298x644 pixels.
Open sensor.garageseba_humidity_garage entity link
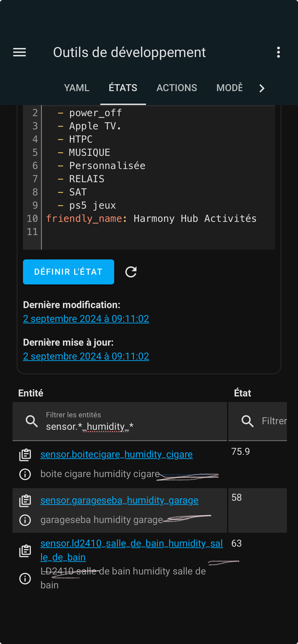point(119,500)
